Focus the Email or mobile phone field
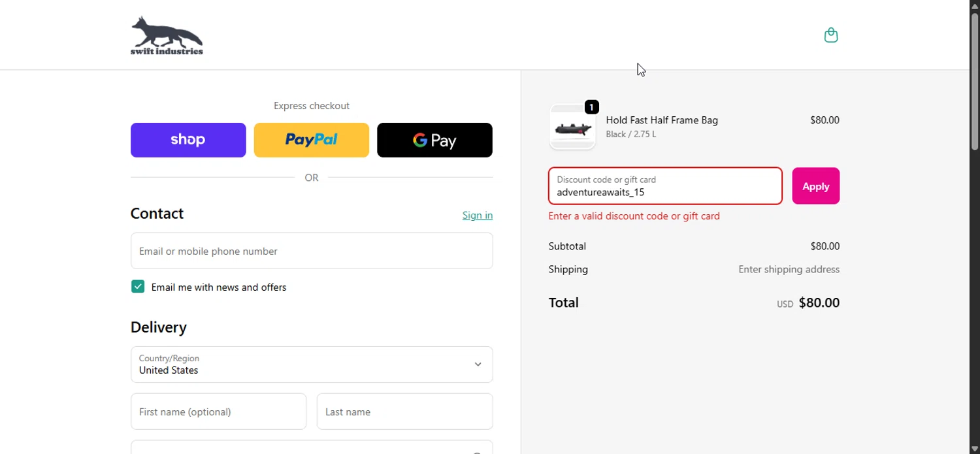The height and width of the screenshot is (454, 980). point(312,251)
